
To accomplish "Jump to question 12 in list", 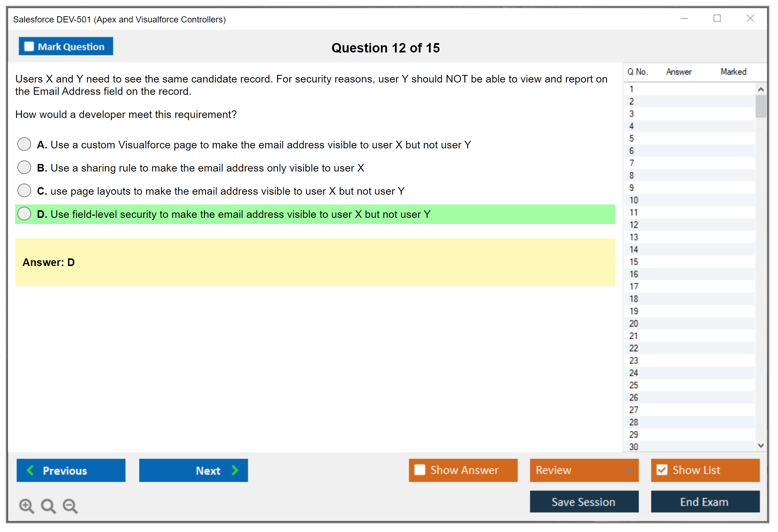I will tap(634, 225).
